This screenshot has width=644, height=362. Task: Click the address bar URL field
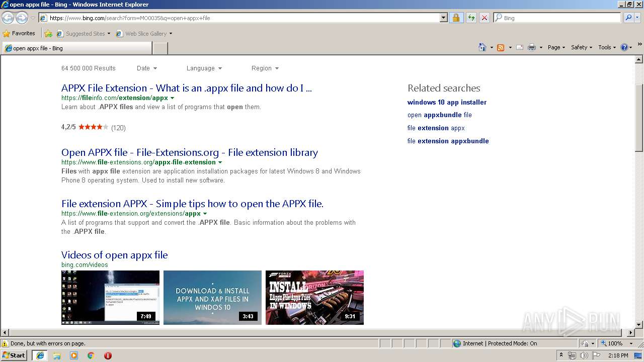pos(239,18)
